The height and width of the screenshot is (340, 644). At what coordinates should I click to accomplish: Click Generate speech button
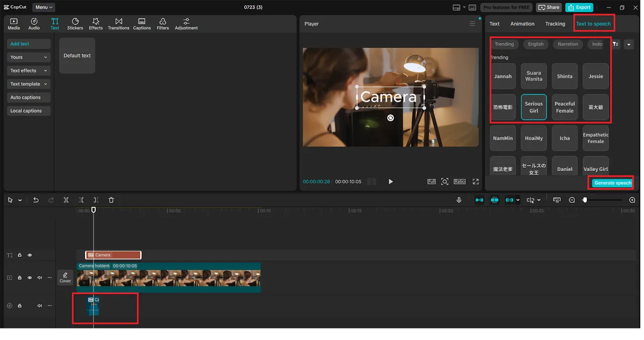[x=612, y=183]
